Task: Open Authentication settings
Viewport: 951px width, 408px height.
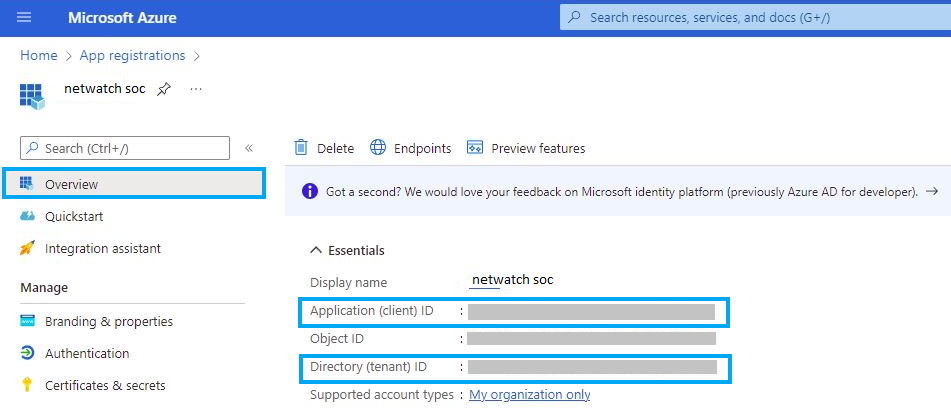Action: [x=87, y=353]
